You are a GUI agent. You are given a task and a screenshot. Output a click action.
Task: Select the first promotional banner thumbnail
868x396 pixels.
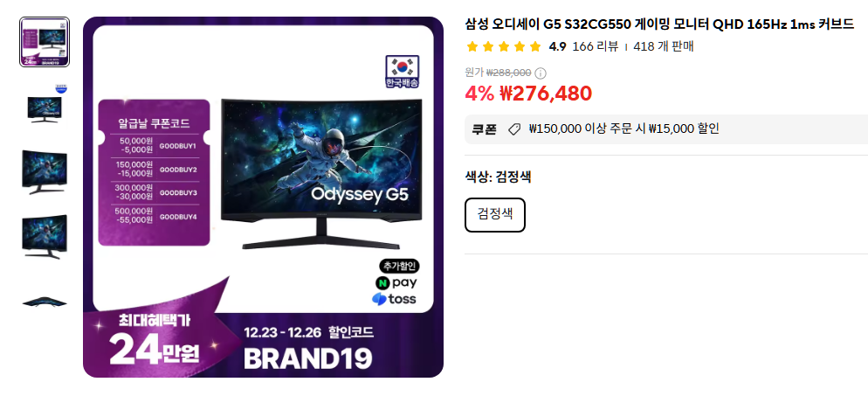click(x=45, y=42)
